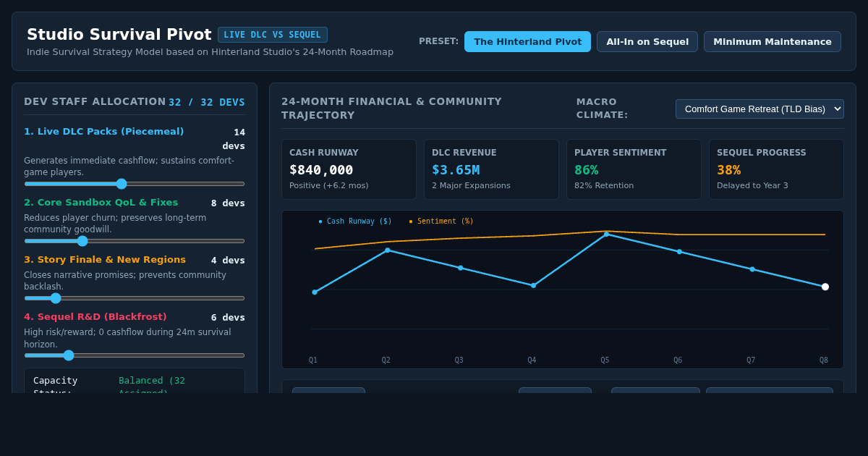This screenshot has width=868, height=456.
Task: Click the Hinterland Studio roadmap subtitle
Action: pyautogui.click(x=210, y=52)
